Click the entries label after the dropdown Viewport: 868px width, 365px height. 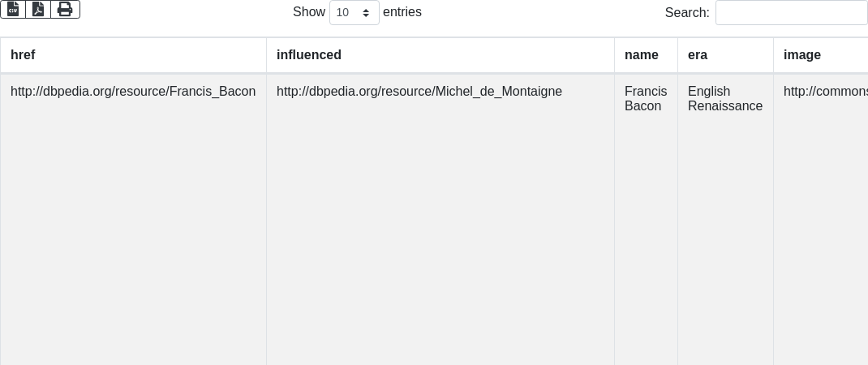(402, 12)
